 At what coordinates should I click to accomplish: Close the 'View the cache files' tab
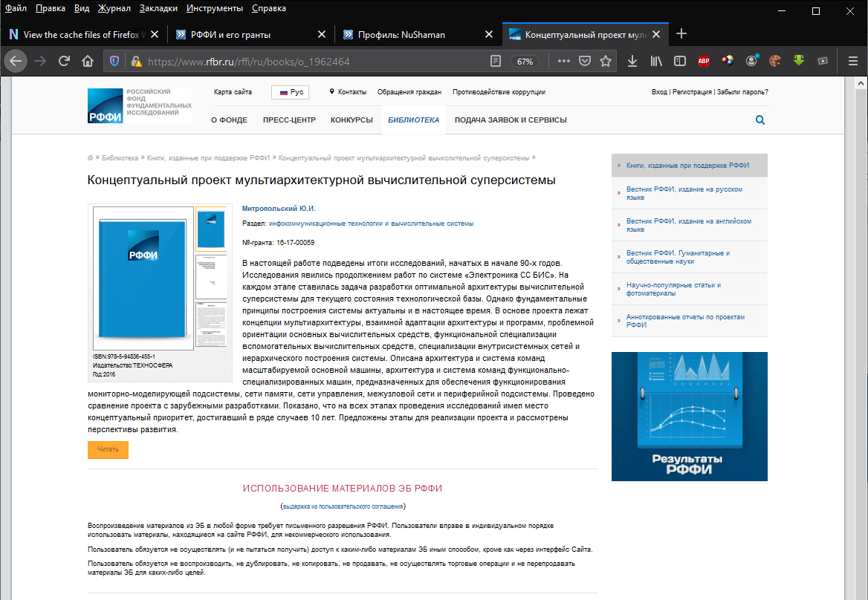(x=155, y=34)
